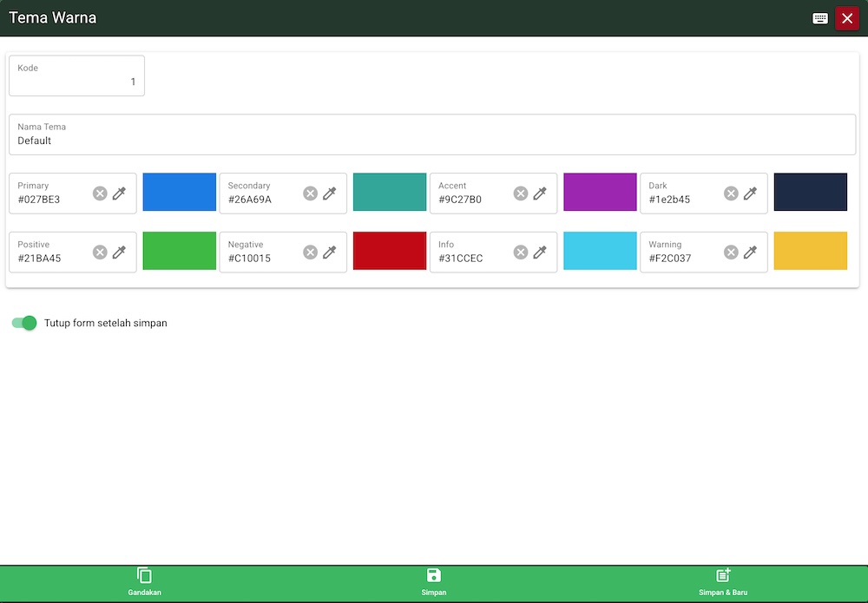Viewport: 868px width, 603px height.
Task: Disable the Tutup form setelah simpan toggle
Action: [x=24, y=322]
